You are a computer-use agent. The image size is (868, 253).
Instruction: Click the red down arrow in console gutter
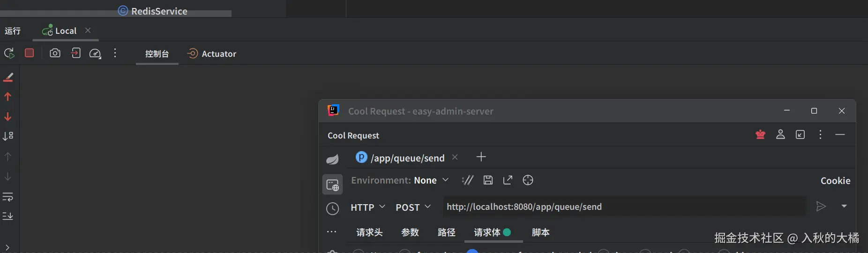click(x=7, y=116)
